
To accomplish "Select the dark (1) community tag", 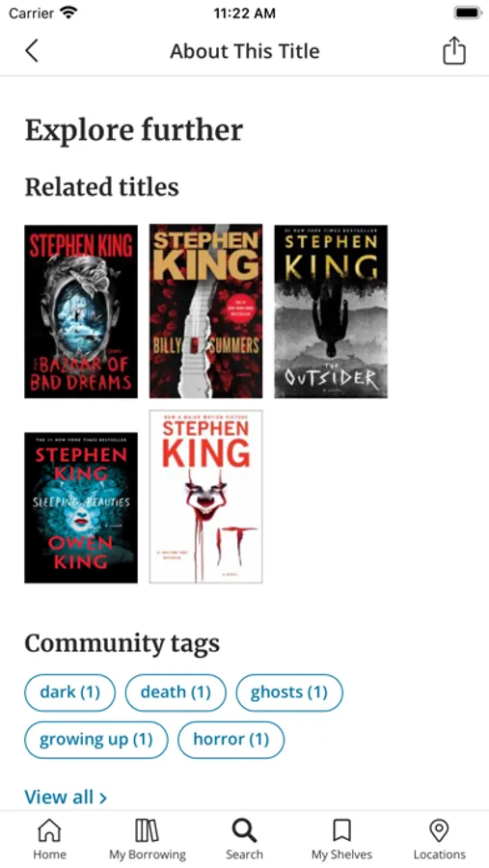I will 69,692.
